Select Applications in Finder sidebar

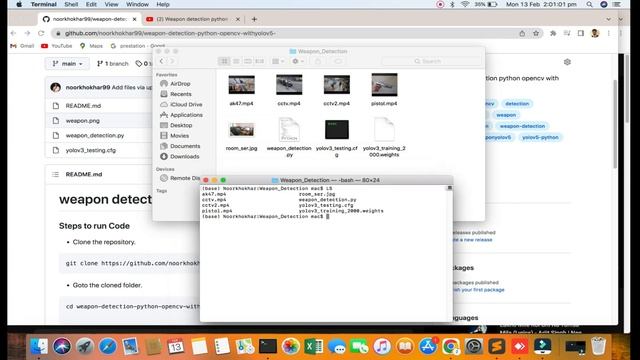coord(181,115)
